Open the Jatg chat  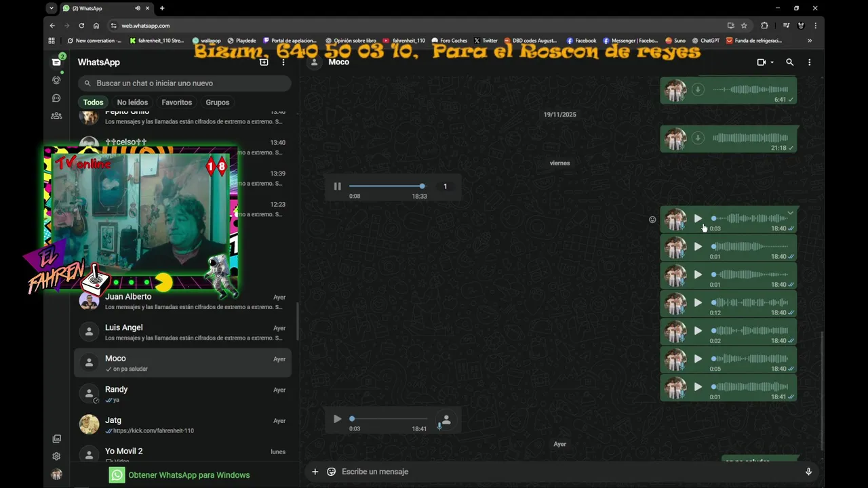coord(182,425)
